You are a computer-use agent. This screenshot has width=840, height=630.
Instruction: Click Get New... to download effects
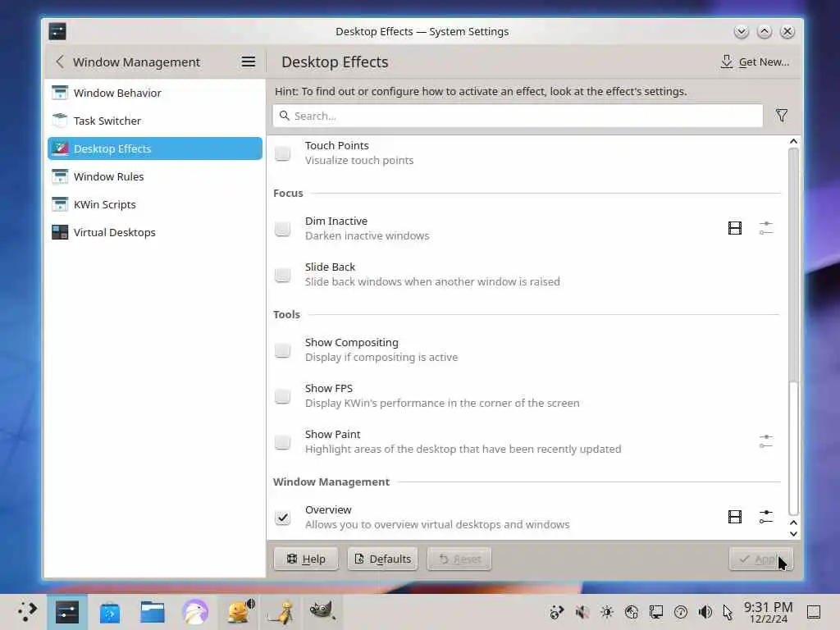755,62
